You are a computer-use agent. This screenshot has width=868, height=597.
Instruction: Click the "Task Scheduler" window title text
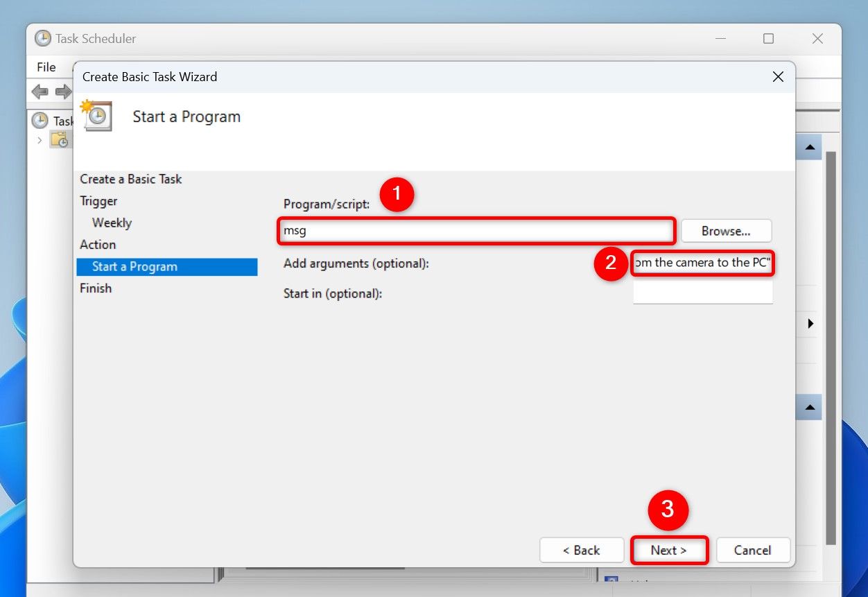(x=96, y=39)
